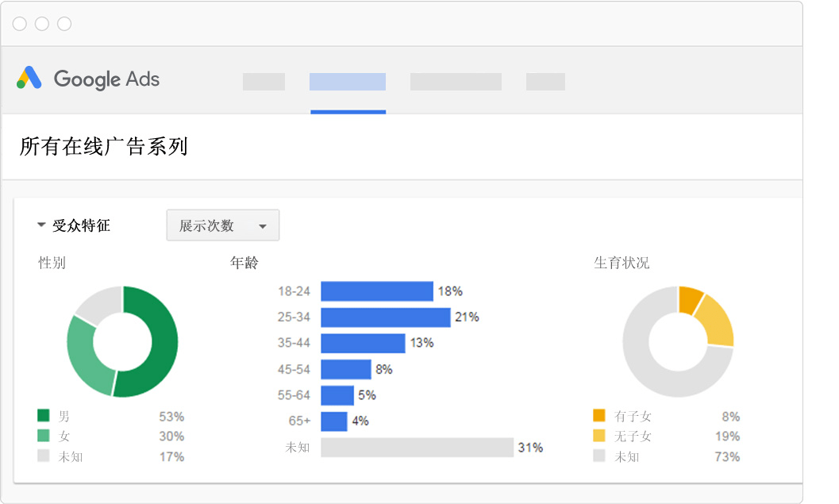Collapse the 受众特征 section

coord(40,225)
